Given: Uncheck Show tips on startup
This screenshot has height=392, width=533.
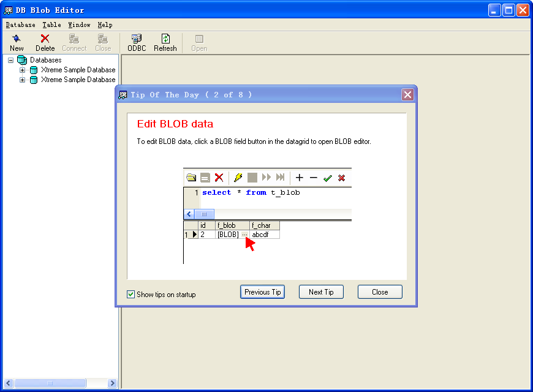Looking at the screenshot, I should coord(130,295).
